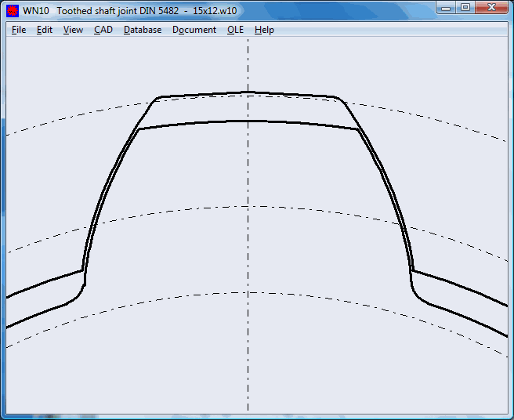Viewport: 514px width, 420px height.
Task: Click the window title text 'Toothed shaft joint DIN 5482'
Action: [121, 10]
